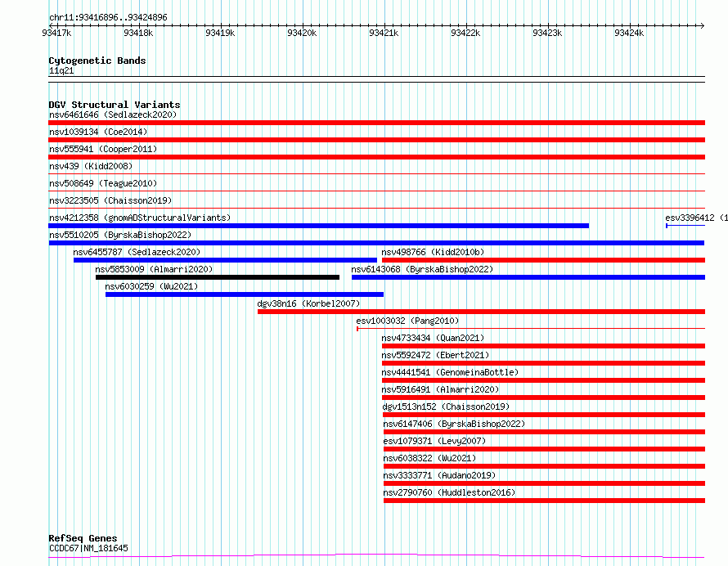Click the RefSeq Genes track title

pos(83,539)
